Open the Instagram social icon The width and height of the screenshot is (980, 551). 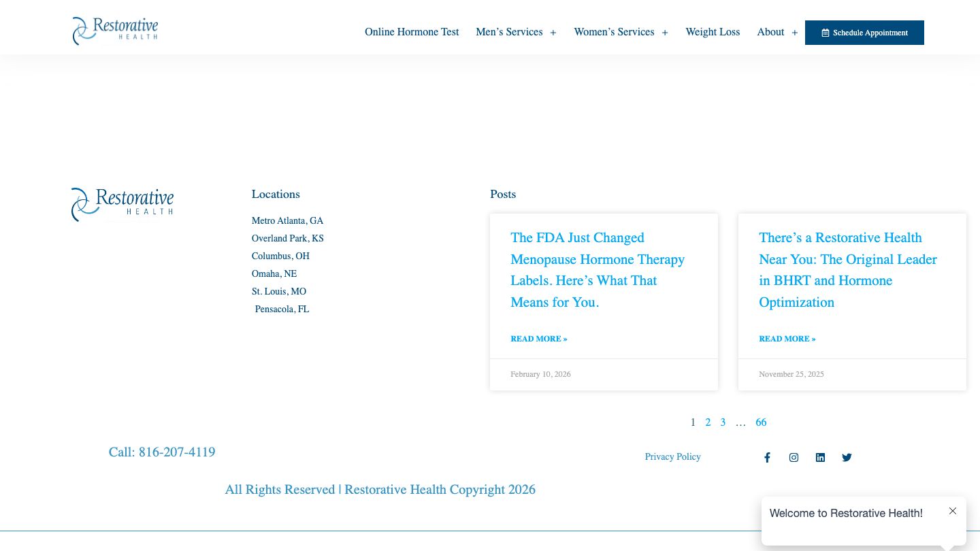(x=794, y=458)
